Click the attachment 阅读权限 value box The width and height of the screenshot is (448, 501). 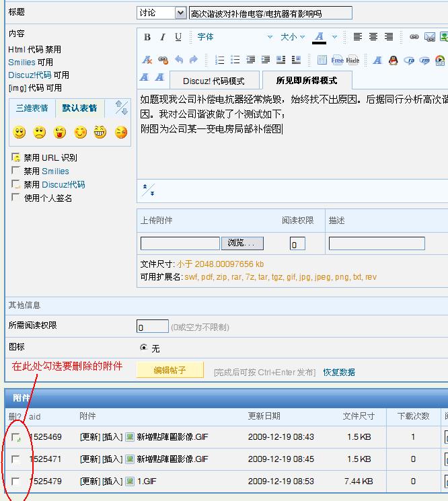coord(297,243)
